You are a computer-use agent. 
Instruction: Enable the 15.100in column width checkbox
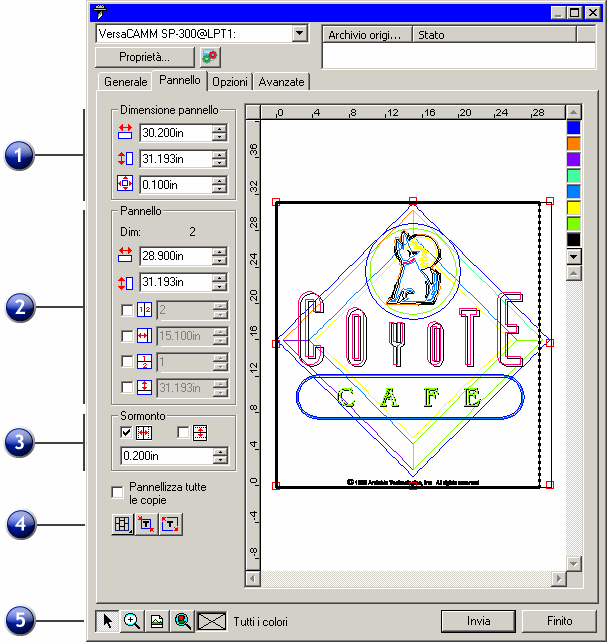pos(127,336)
